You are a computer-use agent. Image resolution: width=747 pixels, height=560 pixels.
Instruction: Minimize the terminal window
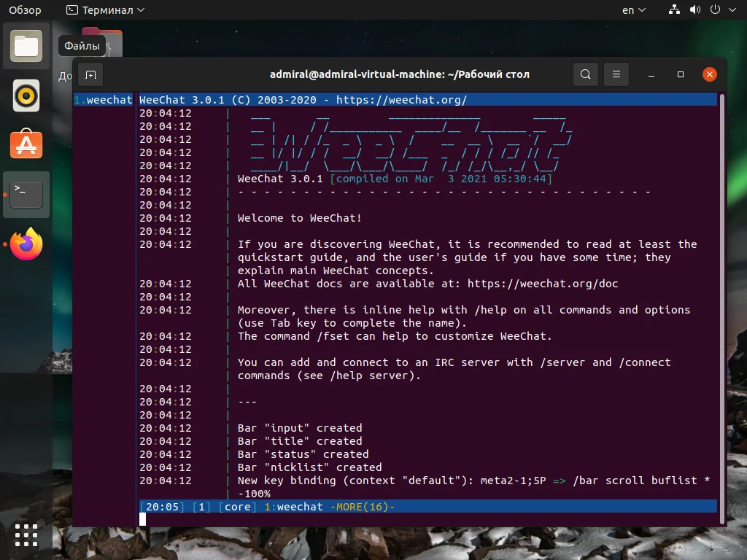tap(651, 75)
